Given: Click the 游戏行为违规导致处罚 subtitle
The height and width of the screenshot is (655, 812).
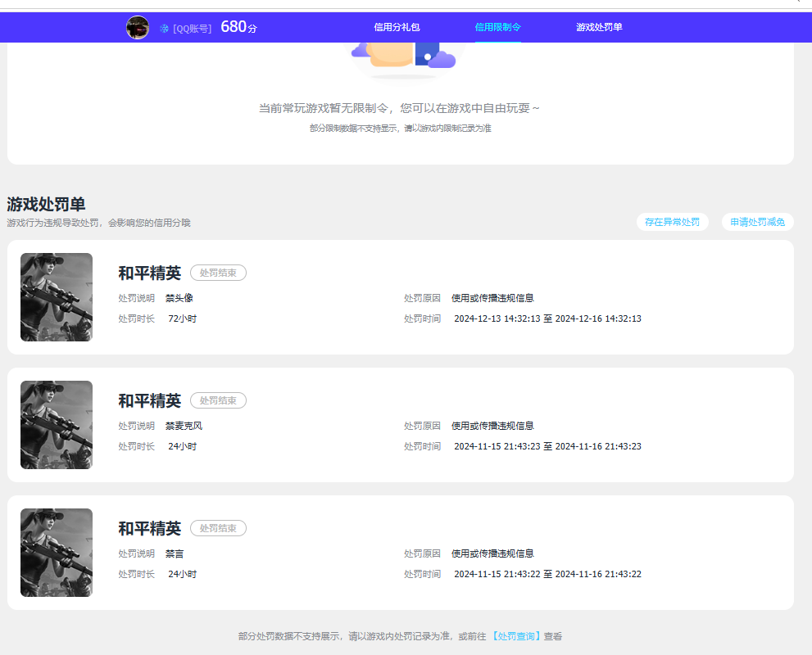Looking at the screenshot, I should click(x=99, y=223).
